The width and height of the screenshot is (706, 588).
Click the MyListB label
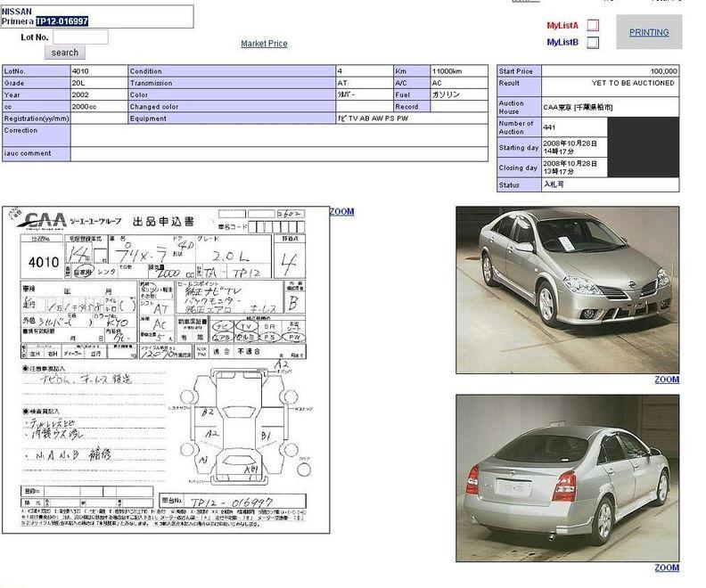(x=562, y=42)
